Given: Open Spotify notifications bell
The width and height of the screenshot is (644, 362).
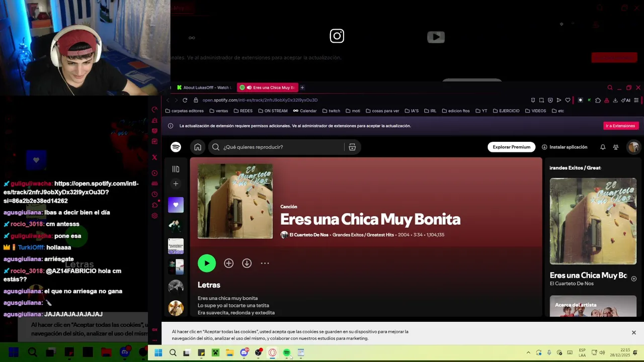Looking at the screenshot, I should tap(603, 147).
